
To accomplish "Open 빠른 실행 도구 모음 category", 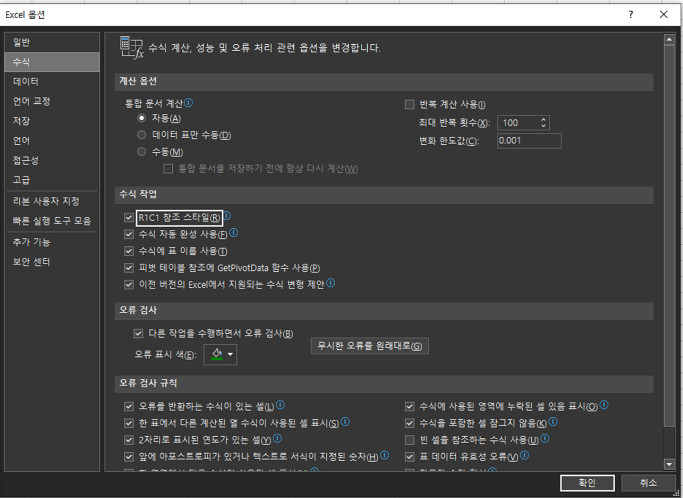I will pyautogui.click(x=52, y=220).
